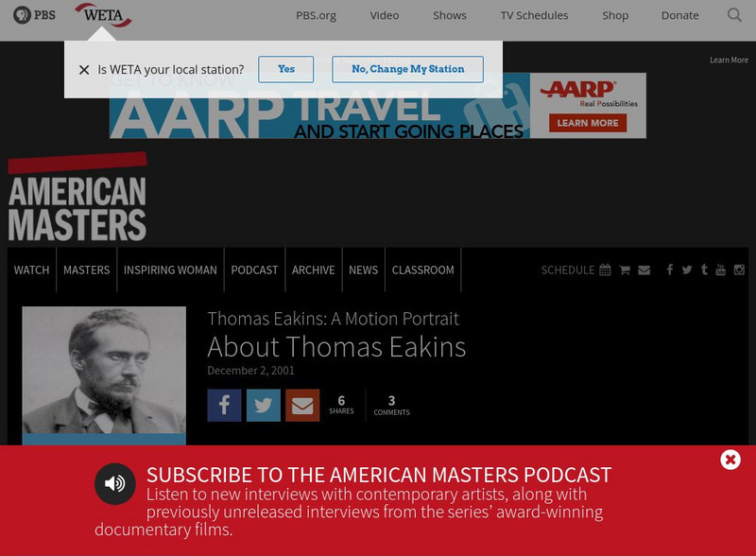Click the About Thomas Eakins heading

[336, 346]
